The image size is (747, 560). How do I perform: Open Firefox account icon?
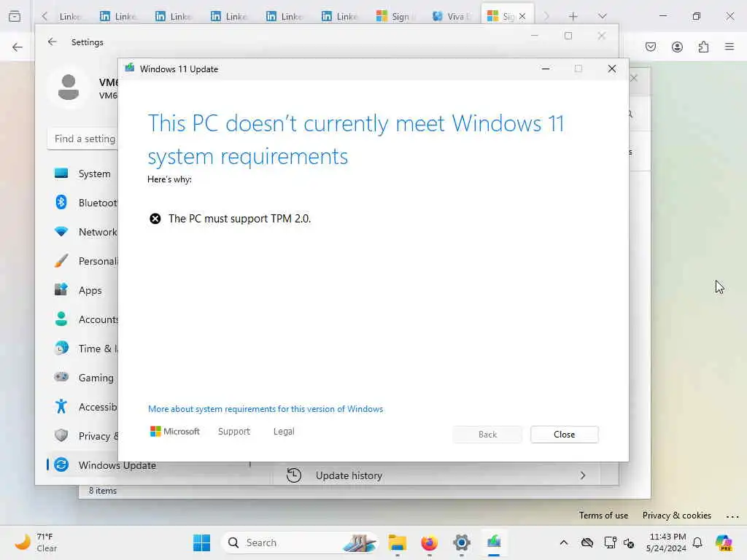tap(677, 47)
